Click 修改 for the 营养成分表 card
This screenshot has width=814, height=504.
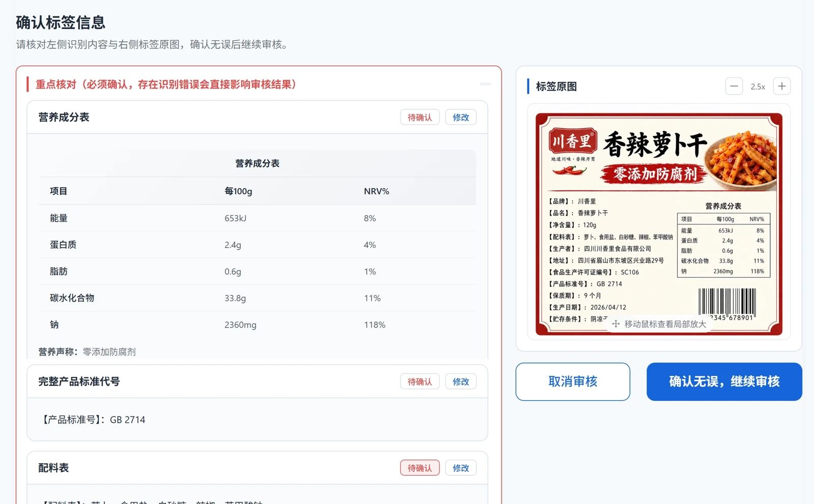(x=461, y=117)
